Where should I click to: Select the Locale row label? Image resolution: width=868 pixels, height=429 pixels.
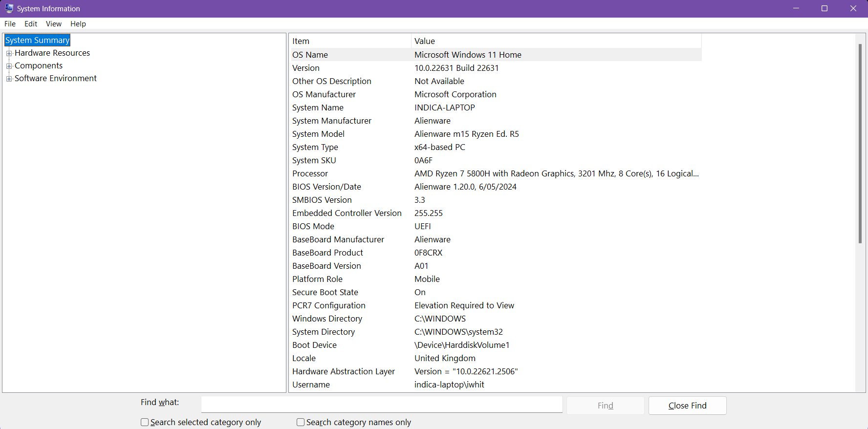click(x=304, y=358)
